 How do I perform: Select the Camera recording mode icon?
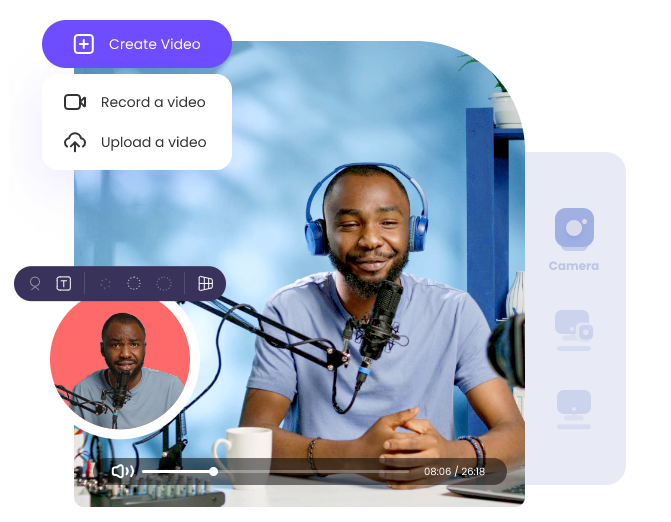574,228
